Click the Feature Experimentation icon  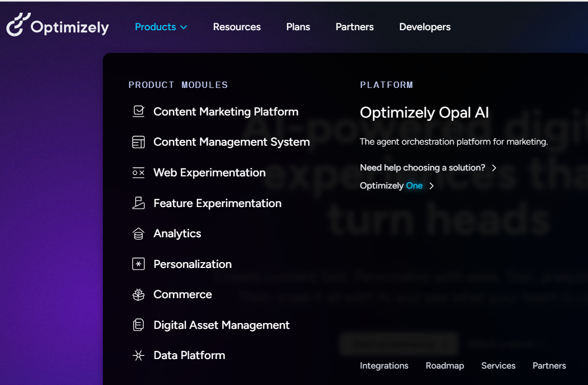138,203
